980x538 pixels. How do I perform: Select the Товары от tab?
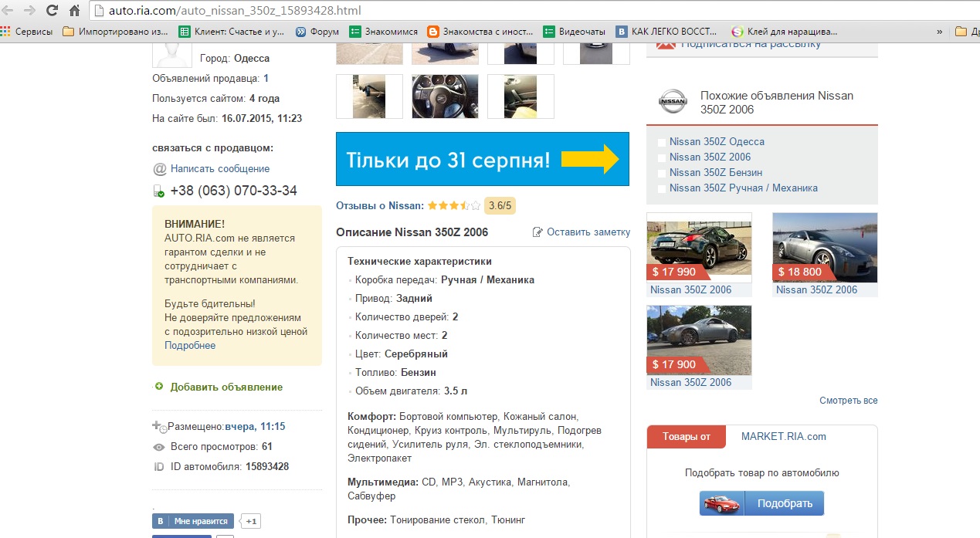(686, 436)
